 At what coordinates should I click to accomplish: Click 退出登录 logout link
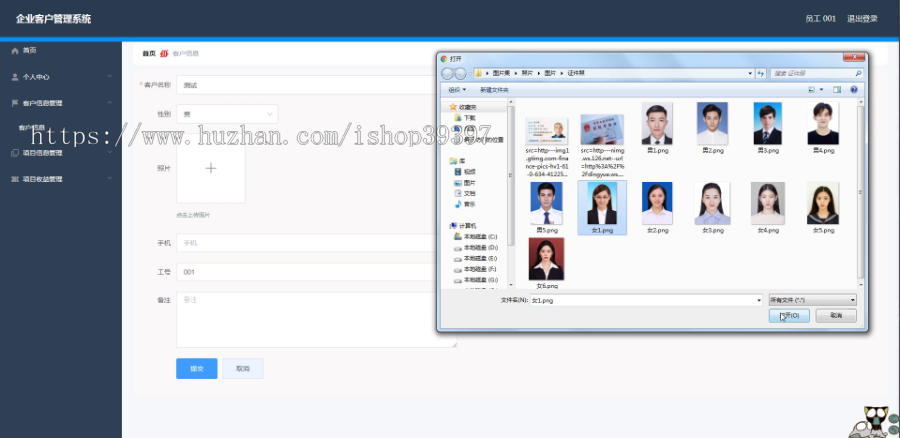862,18
